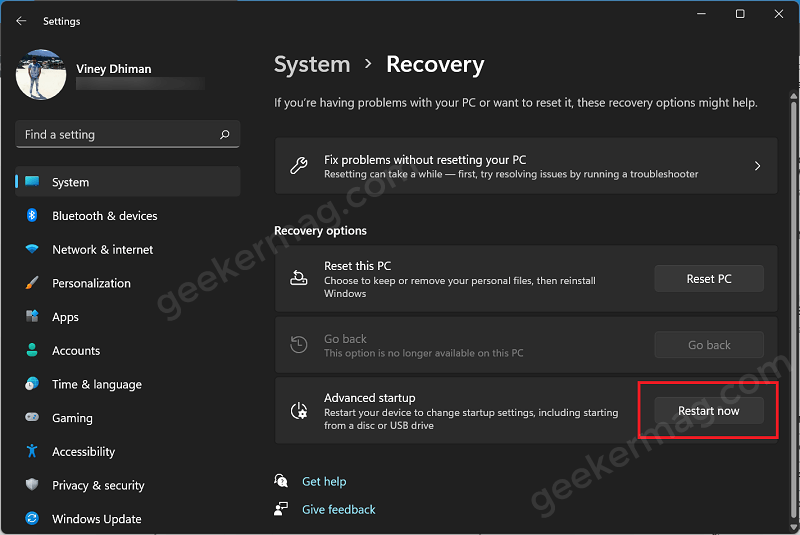
Task: Click the Get help icon
Action: 281,480
